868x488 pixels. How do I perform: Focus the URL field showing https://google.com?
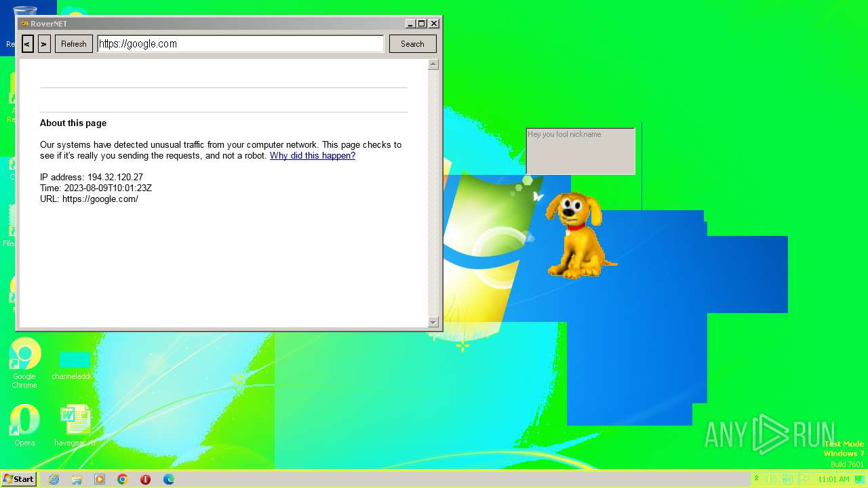click(x=241, y=44)
